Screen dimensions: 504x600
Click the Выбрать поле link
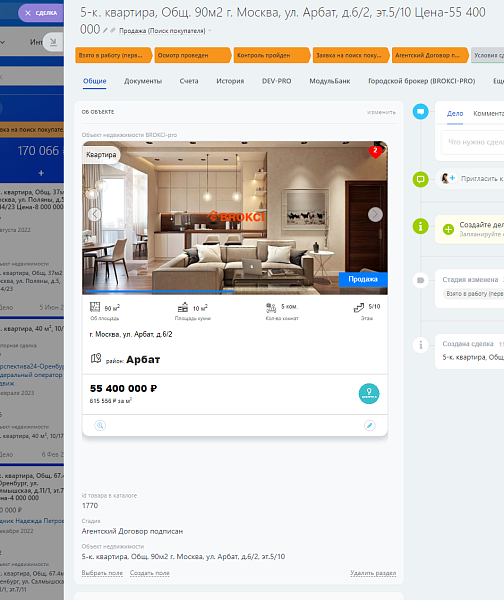coord(102,573)
